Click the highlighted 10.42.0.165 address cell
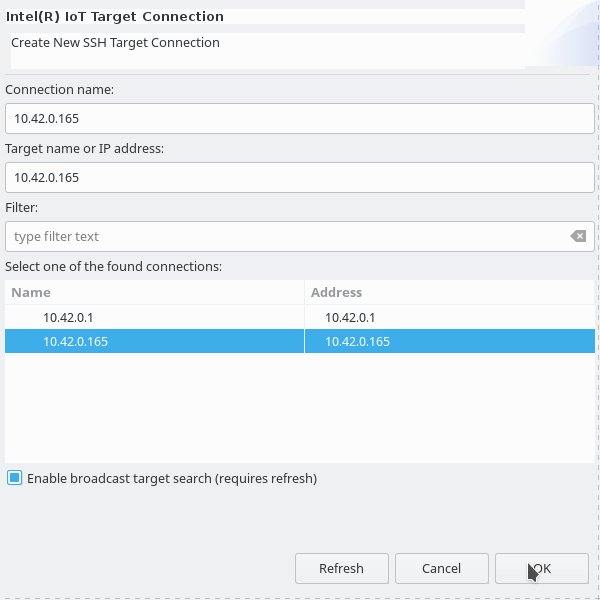Screen dimensions: 600x600 click(x=450, y=341)
